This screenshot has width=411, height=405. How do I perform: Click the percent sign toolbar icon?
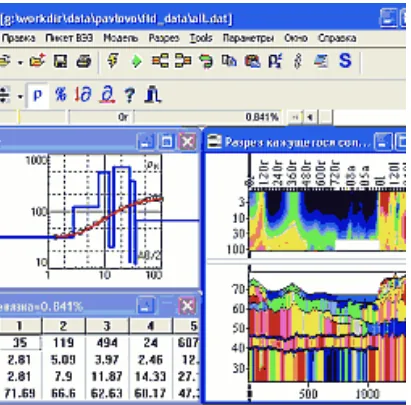point(61,95)
